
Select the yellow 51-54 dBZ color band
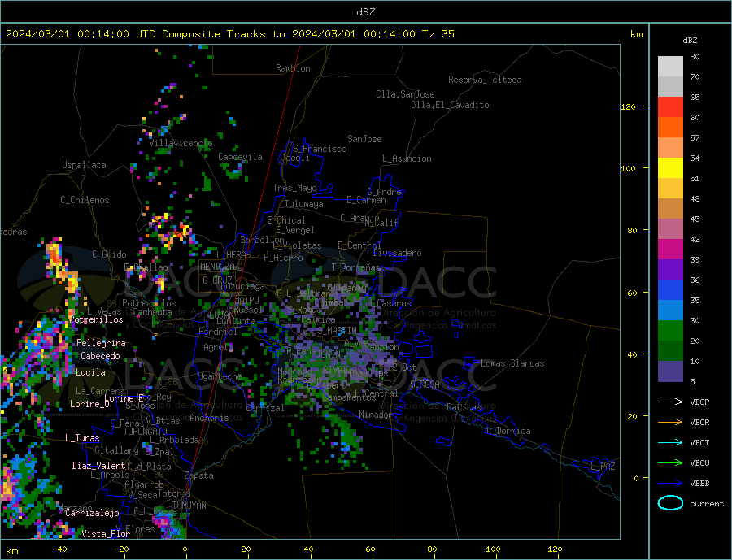click(x=670, y=168)
